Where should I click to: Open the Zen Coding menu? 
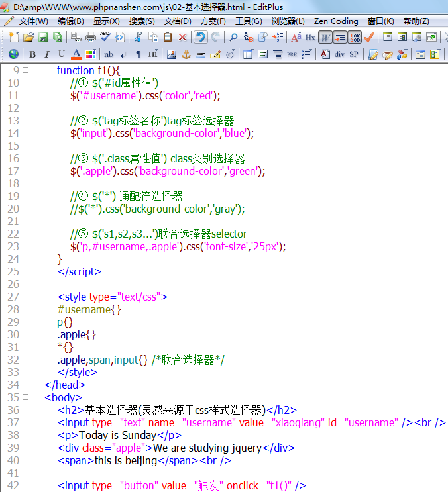[336, 21]
